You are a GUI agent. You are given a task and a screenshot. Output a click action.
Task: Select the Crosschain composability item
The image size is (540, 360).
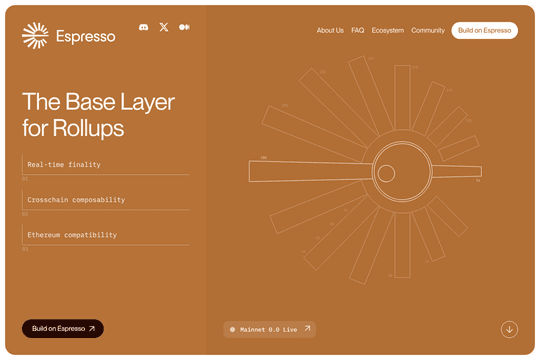pos(105,200)
